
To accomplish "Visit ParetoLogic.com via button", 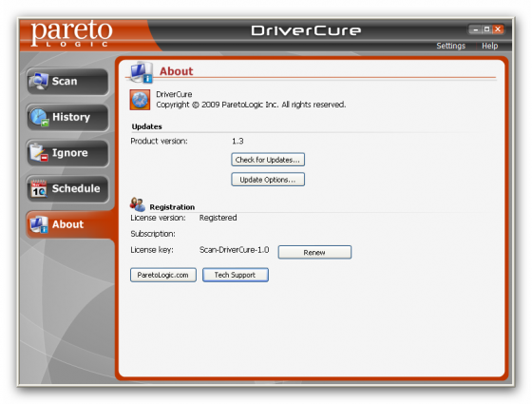I will coord(163,275).
